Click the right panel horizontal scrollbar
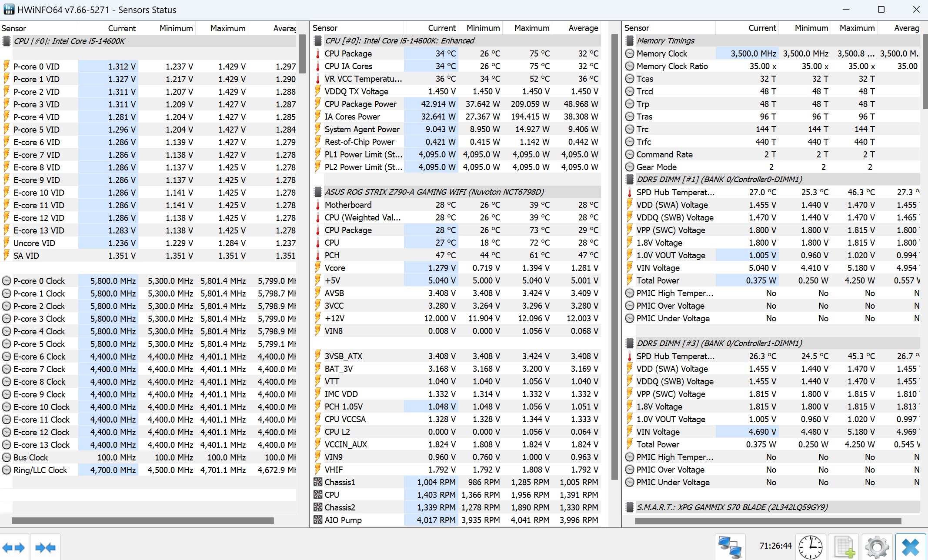Screen dimensions: 928x560 768,520
